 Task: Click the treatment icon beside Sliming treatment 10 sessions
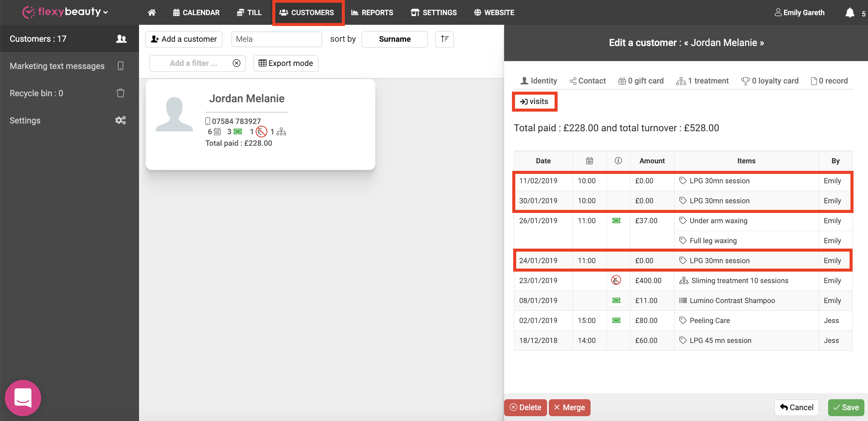(684, 280)
